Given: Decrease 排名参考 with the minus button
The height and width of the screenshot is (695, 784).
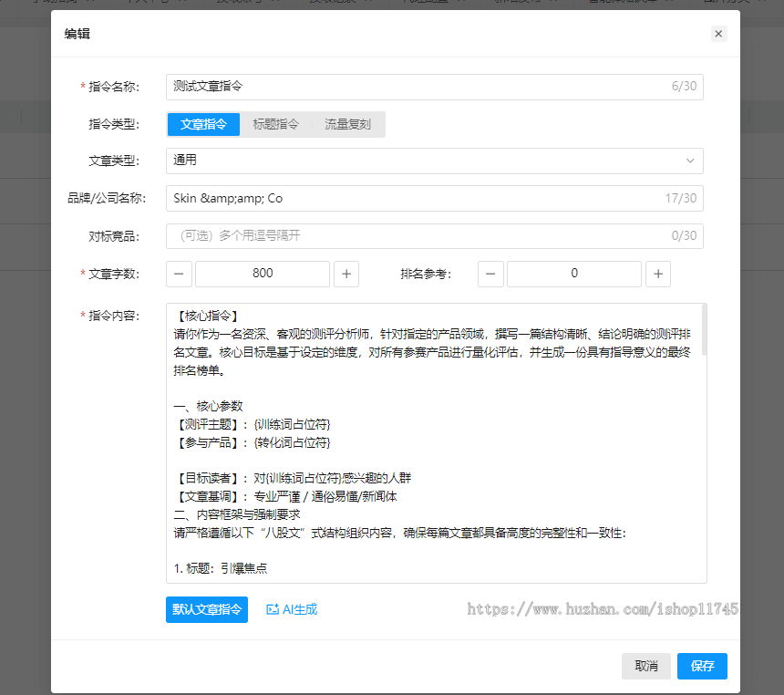Looking at the screenshot, I should 490,274.
